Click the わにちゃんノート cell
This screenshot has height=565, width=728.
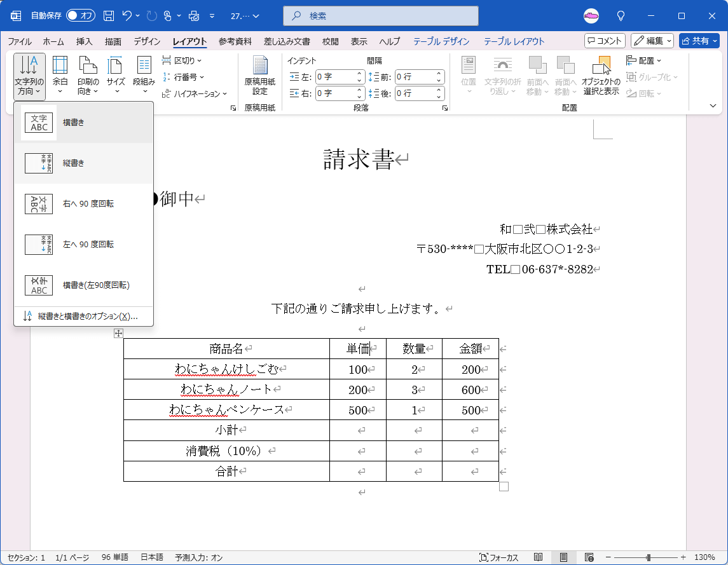point(226,390)
